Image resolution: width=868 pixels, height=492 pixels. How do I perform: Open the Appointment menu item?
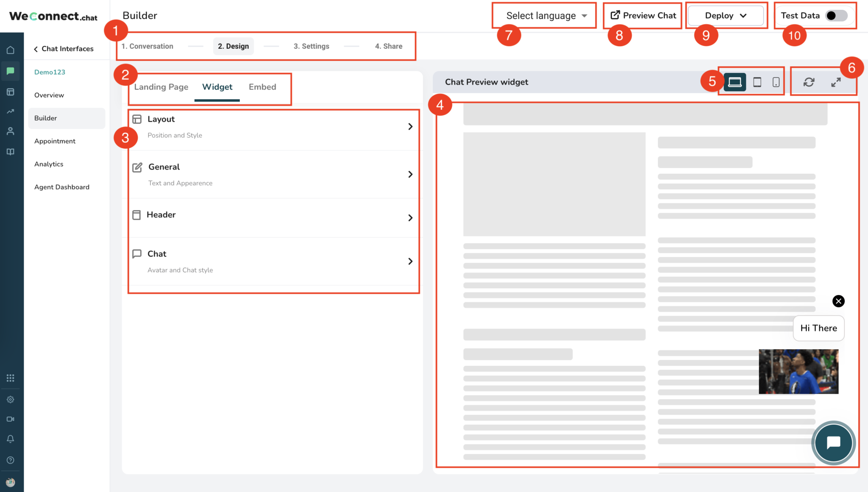click(55, 141)
